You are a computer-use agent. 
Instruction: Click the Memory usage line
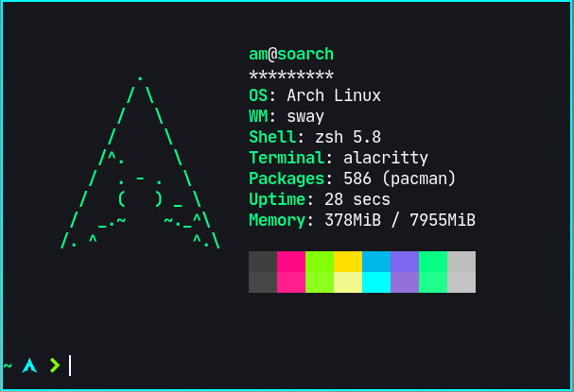click(x=362, y=220)
